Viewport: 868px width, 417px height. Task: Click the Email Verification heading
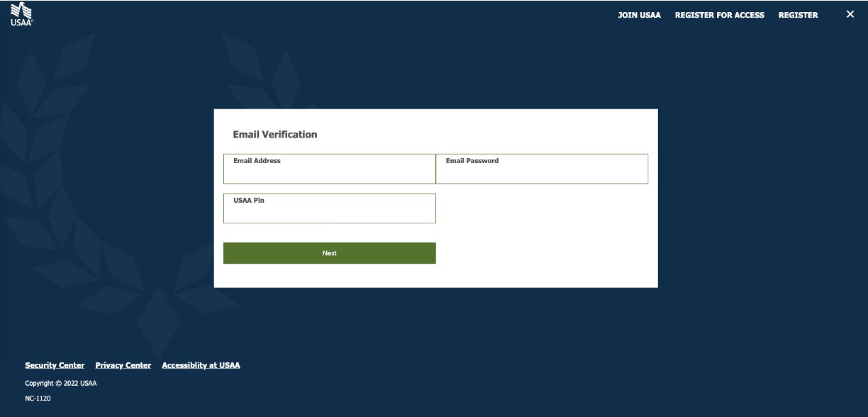(274, 135)
